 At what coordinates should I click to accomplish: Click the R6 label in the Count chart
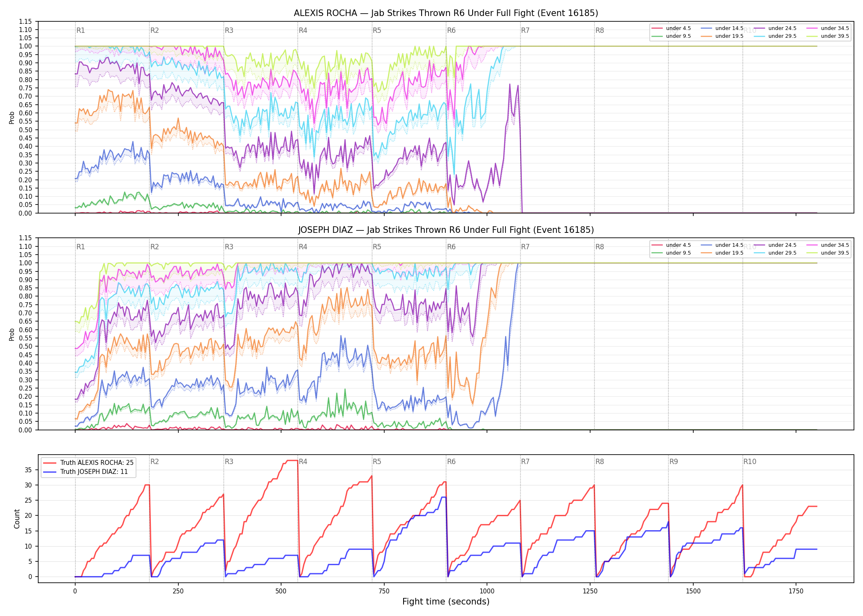(451, 462)
